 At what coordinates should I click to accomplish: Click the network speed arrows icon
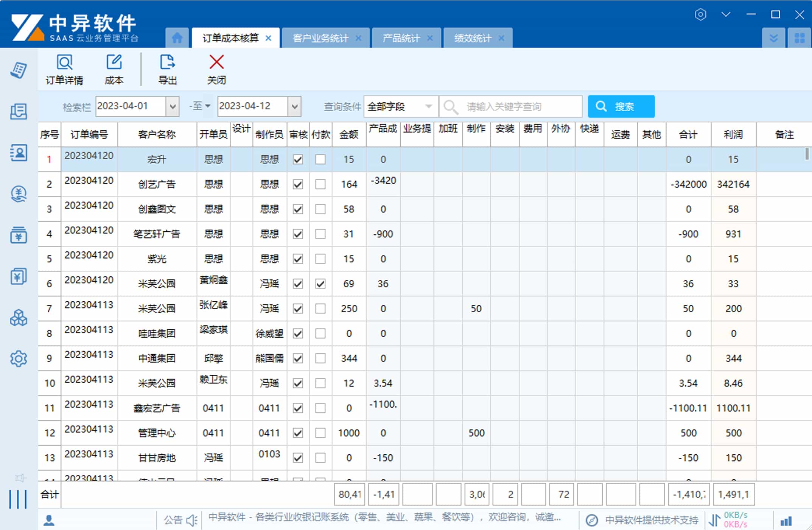click(x=714, y=520)
